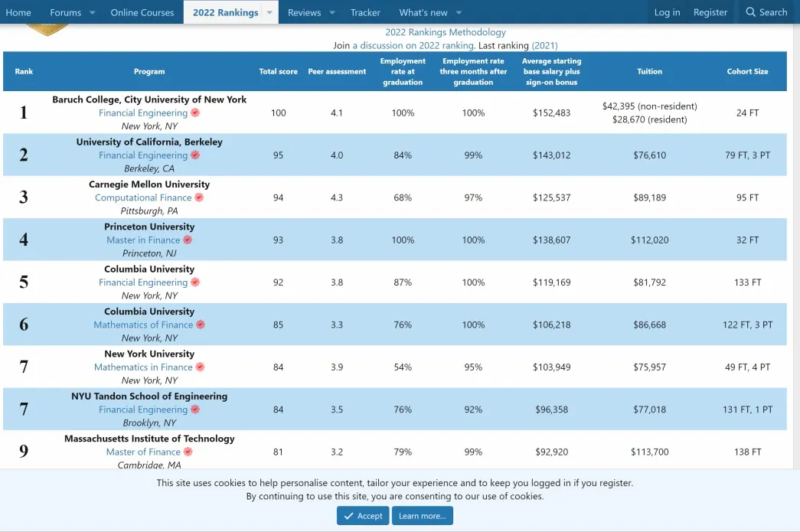Open Carnegie Mellon Computational Finance program link
Screen dimensions: 800x532
pos(143,197)
